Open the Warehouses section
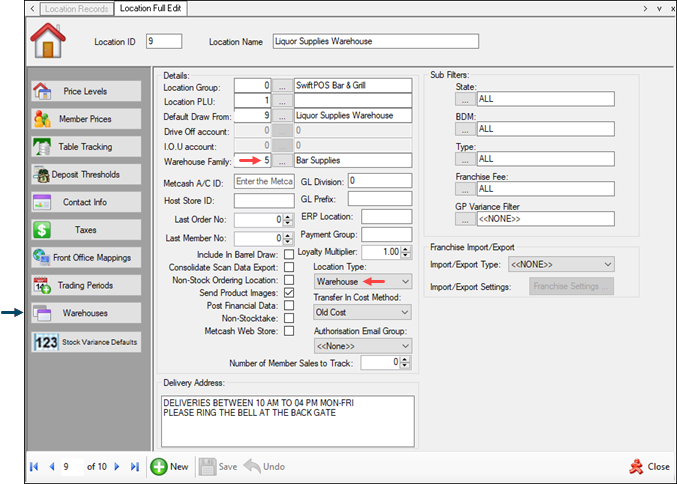The width and height of the screenshot is (677, 484). pyautogui.click(x=86, y=313)
